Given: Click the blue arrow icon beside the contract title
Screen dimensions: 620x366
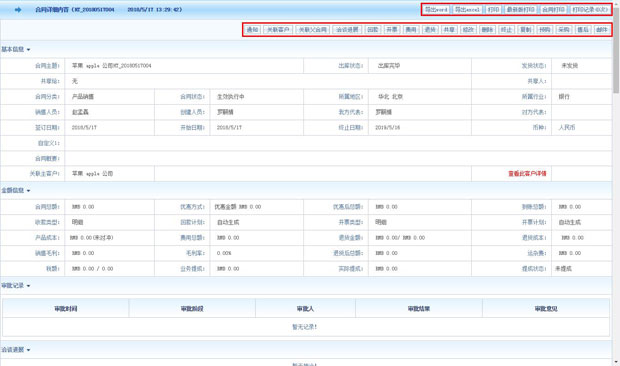Looking at the screenshot, I should click(x=18, y=9).
